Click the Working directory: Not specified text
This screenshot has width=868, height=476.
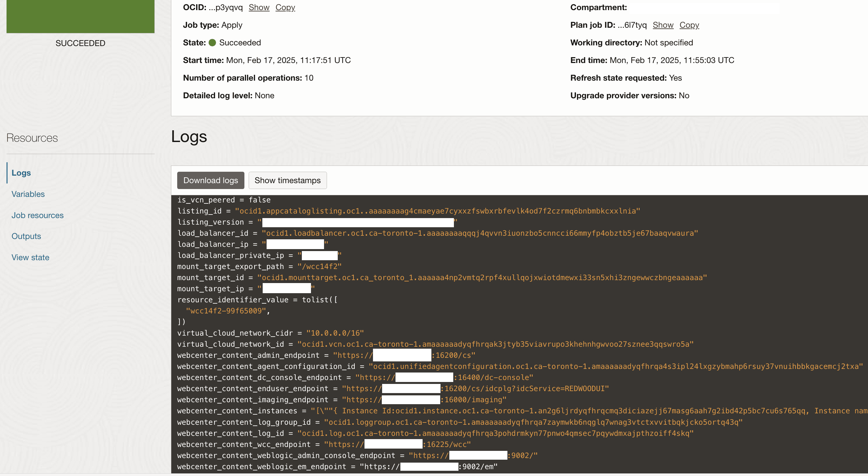[631, 42]
